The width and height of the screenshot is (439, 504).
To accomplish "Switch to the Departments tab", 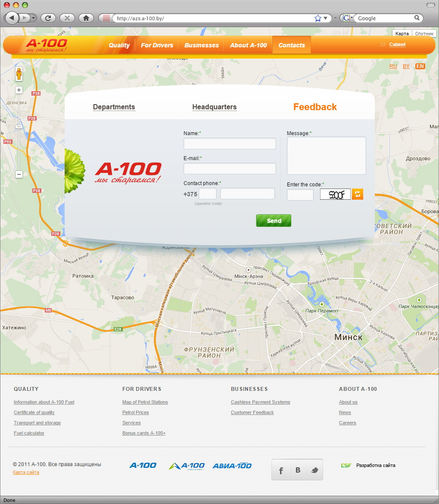I will [114, 107].
